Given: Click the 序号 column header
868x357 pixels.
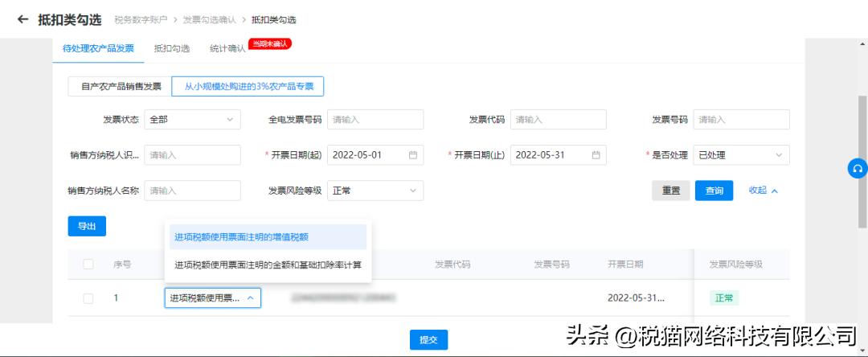Looking at the screenshot, I should click(122, 265).
